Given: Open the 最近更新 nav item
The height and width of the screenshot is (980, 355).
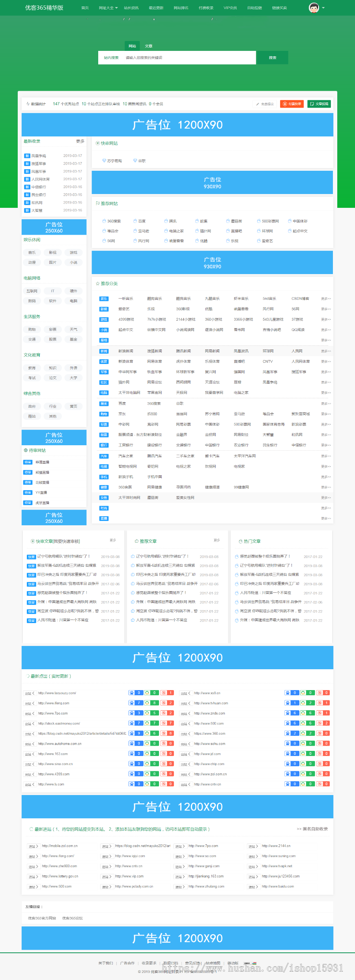Looking at the screenshot, I should pyautogui.click(x=156, y=8).
